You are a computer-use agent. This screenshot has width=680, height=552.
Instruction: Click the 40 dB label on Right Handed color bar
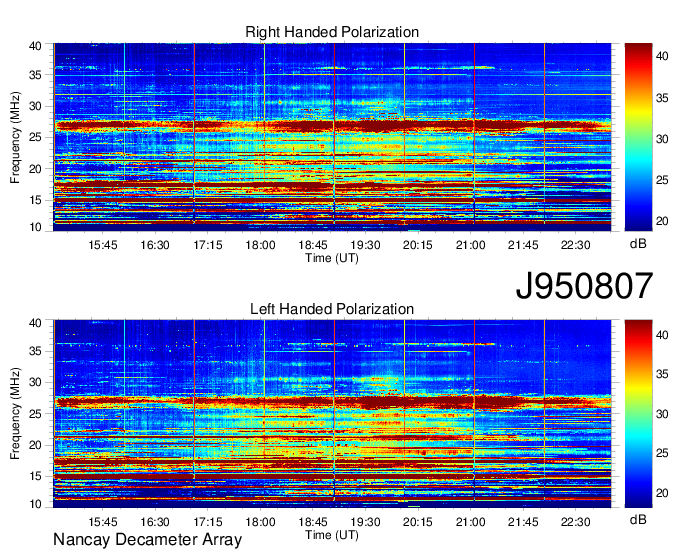click(x=662, y=56)
